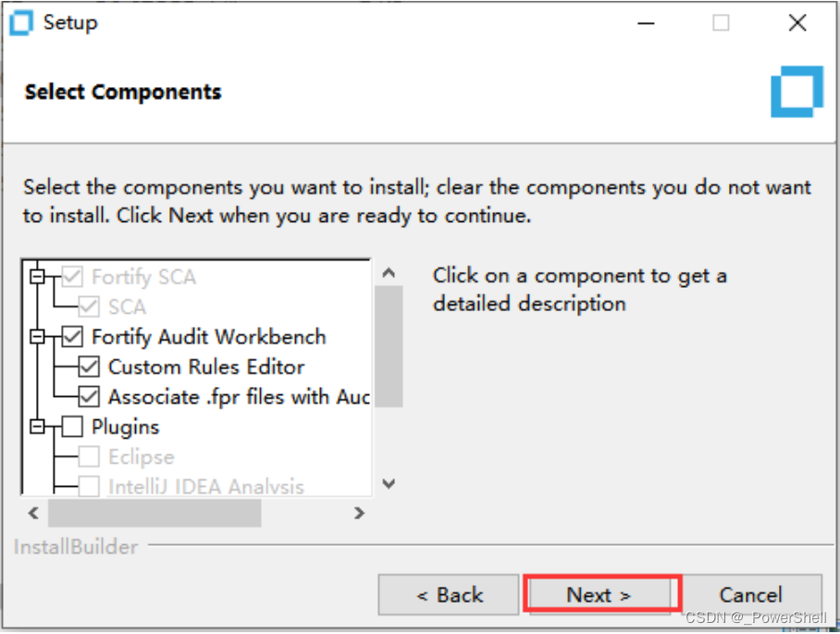Uncheck the Custom Rules Editor checkbox
Screen dimensions: 840x634
point(89,367)
